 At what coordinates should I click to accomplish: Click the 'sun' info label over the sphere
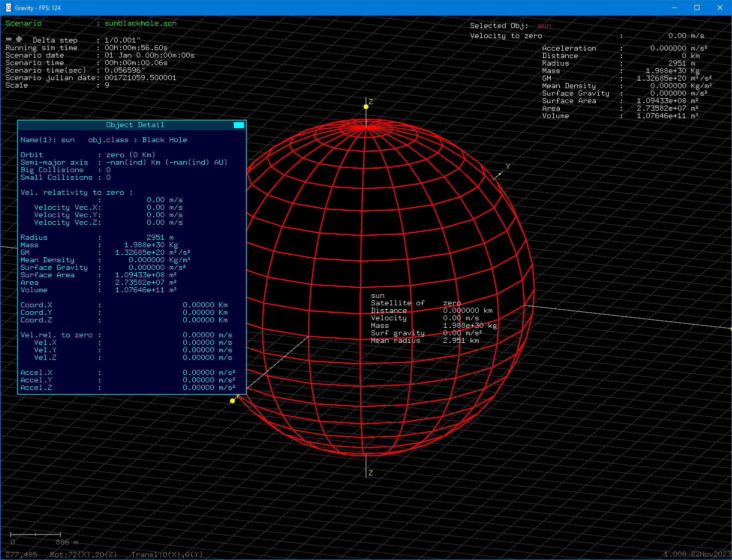[378, 296]
